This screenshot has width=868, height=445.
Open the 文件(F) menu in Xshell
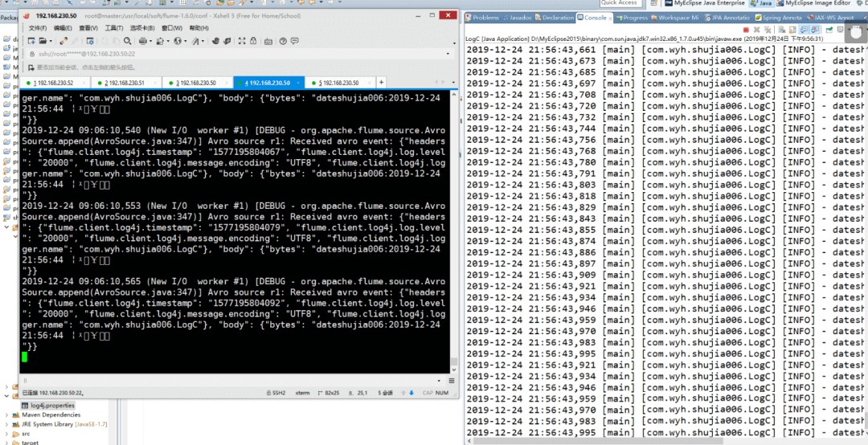point(37,28)
